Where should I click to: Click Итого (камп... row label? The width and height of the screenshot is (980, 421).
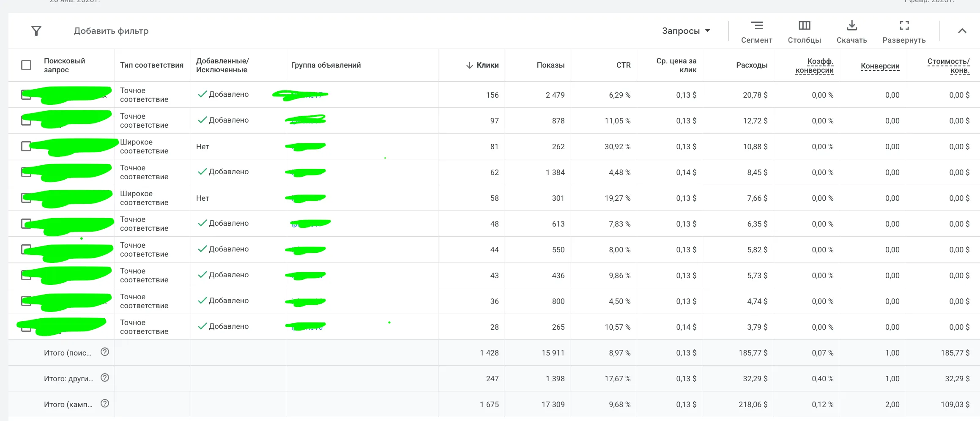[68, 405]
